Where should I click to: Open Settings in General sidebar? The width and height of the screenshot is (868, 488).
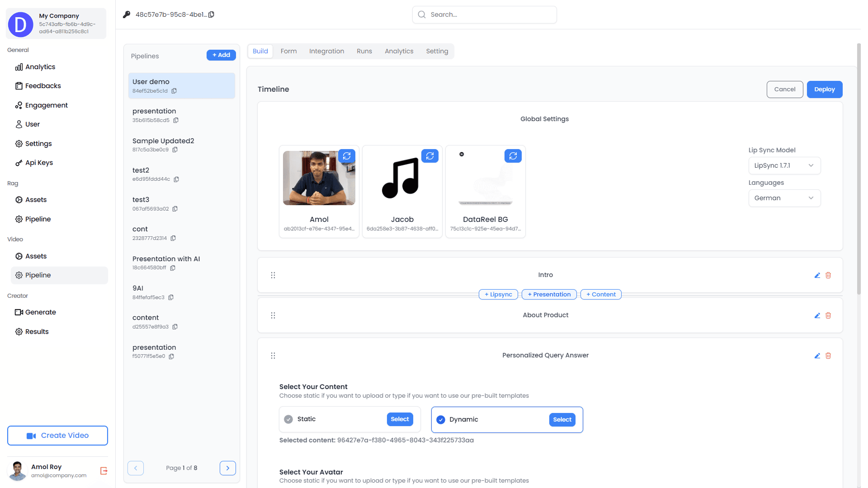[x=33, y=144]
